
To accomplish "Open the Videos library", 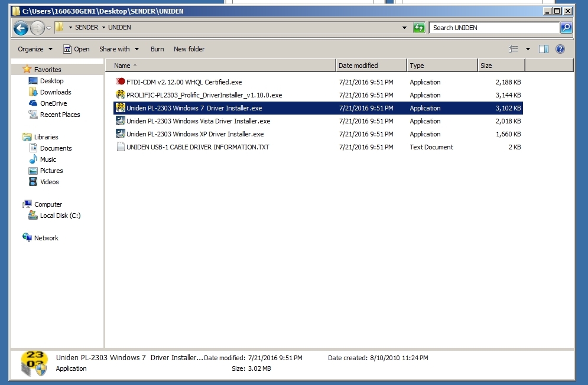I will [x=50, y=182].
